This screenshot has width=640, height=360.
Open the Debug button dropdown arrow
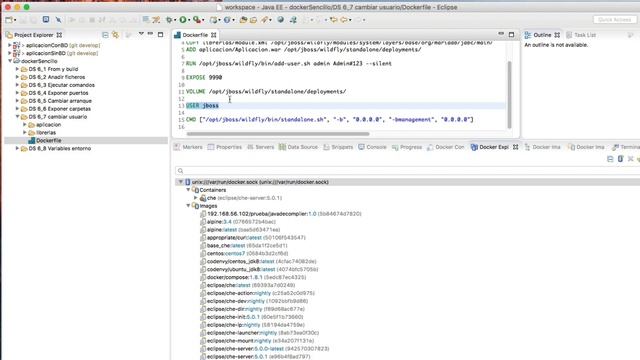175,20
